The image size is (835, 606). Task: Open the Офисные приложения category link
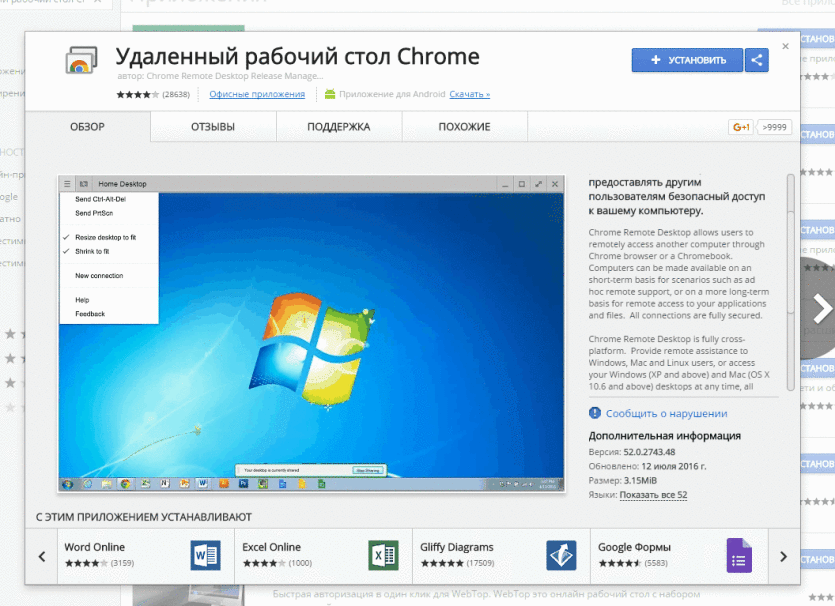pos(257,94)
